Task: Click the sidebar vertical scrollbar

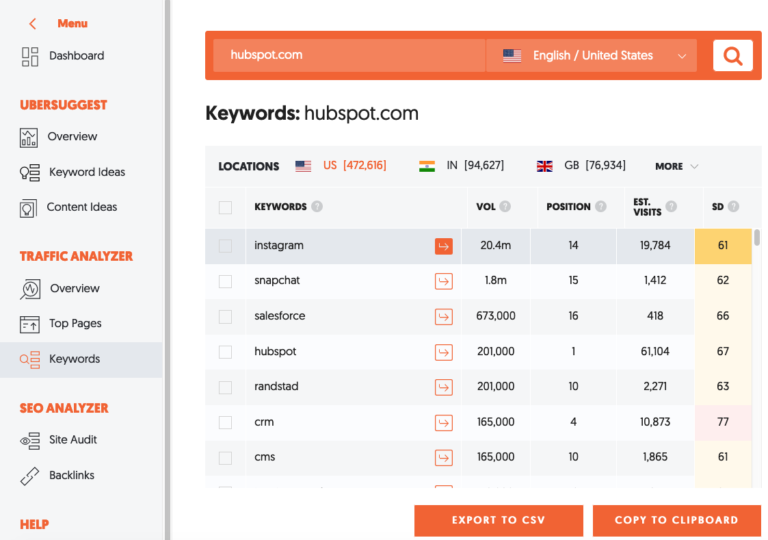Action: pyautogui.click(x=168, y=270)
